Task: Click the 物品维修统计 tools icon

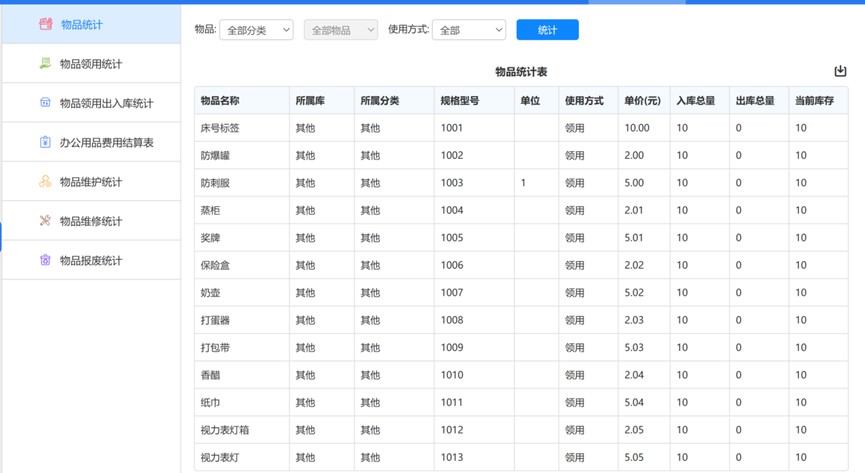Action: pyautogui.click(x=45, y=221)
